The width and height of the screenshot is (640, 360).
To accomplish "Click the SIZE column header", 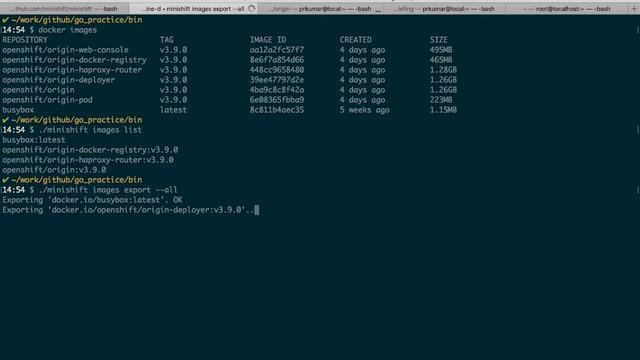I will click(x=439, y=40).
